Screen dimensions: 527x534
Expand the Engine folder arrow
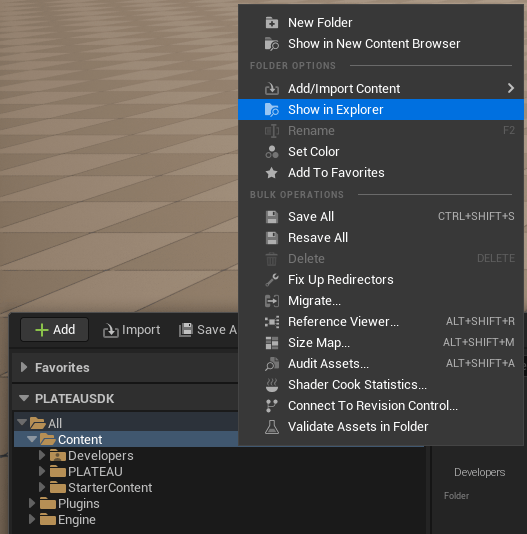(32, 519)
